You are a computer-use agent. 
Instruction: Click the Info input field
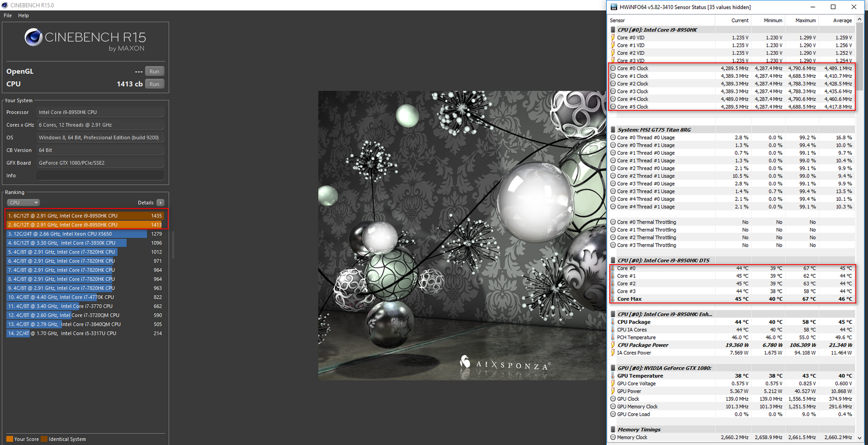click(100, 175)
